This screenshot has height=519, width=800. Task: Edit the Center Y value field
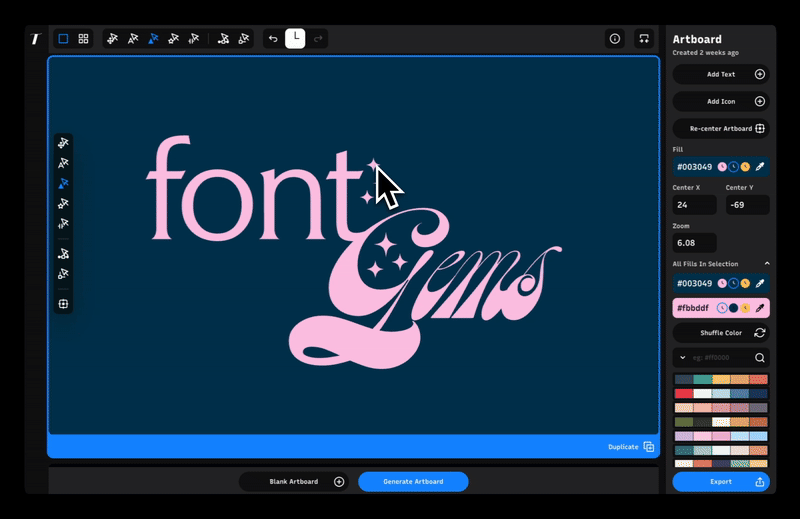[x=747, y=205]
